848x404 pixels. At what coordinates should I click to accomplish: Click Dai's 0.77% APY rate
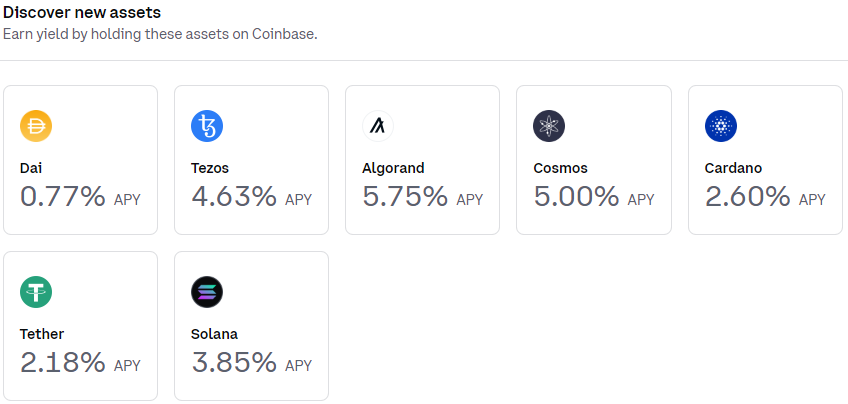[62, 197]
